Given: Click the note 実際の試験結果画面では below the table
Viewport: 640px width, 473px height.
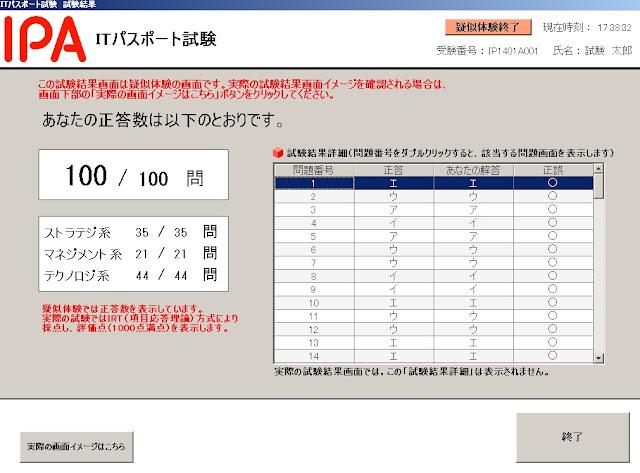Looking at the screenshot, I should pos(411,371).
